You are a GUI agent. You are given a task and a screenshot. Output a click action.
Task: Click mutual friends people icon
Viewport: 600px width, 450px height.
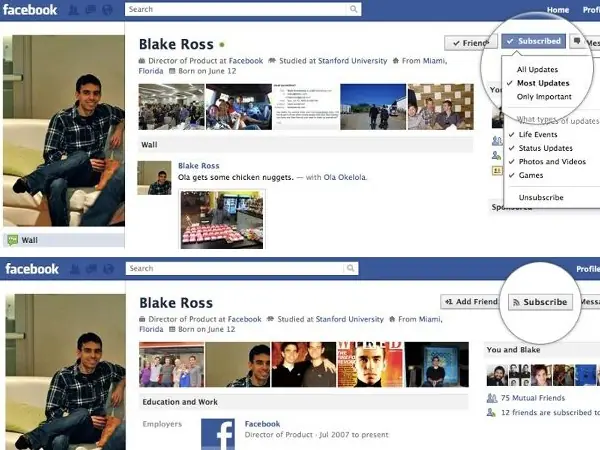pyautogui.click(x=492, y=398)
